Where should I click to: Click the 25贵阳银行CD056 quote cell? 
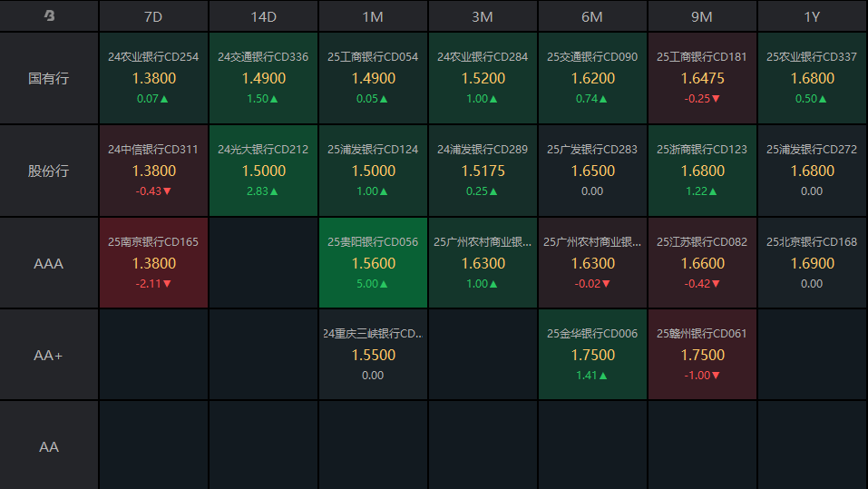coord(373,263)
